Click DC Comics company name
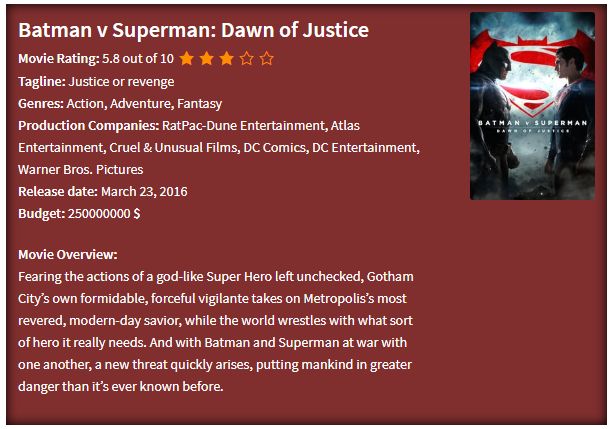This screenshot has width=610, height=429. pos(276,148)
